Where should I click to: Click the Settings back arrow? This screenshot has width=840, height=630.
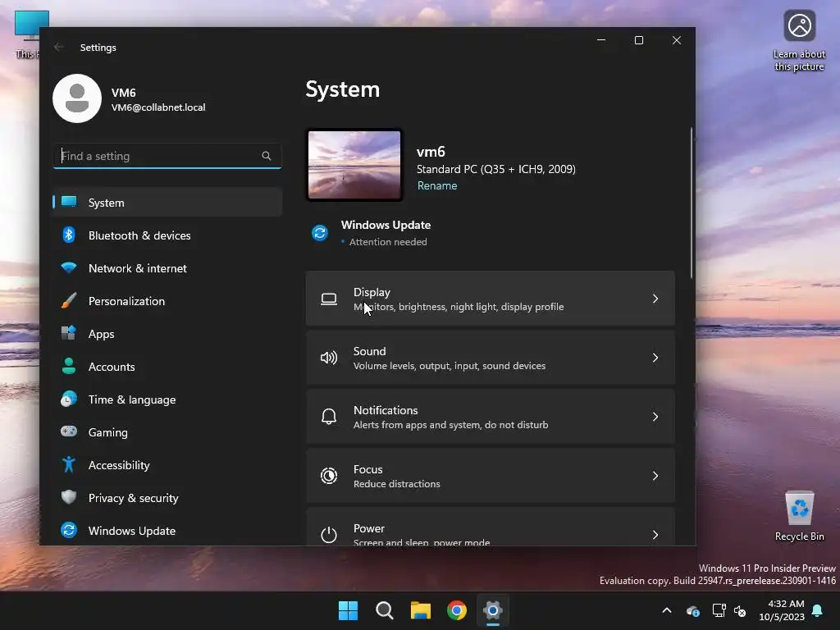pyautogui.click(x=59, y=47)
